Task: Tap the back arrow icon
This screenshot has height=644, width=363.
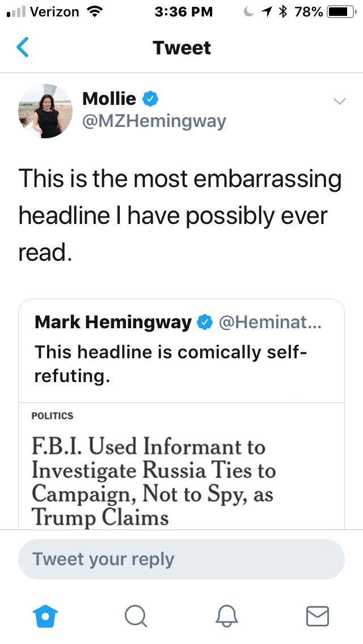Action: 23,48
